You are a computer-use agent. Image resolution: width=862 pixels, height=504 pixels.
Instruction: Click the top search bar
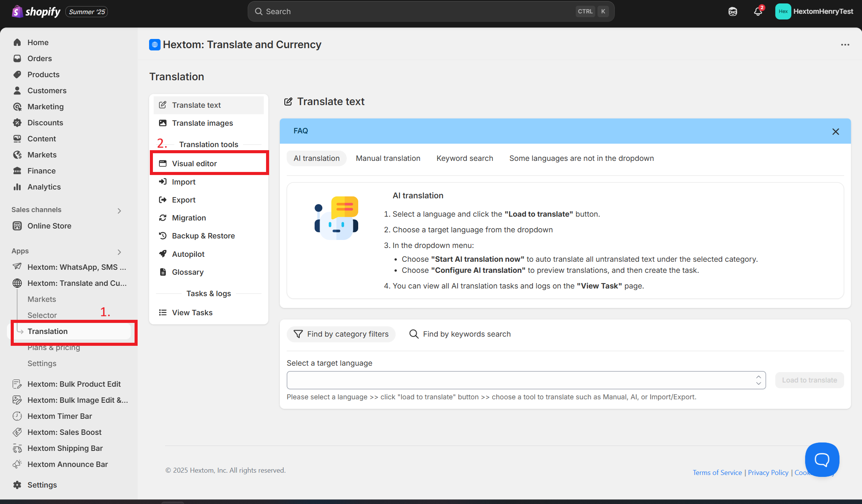431,11
